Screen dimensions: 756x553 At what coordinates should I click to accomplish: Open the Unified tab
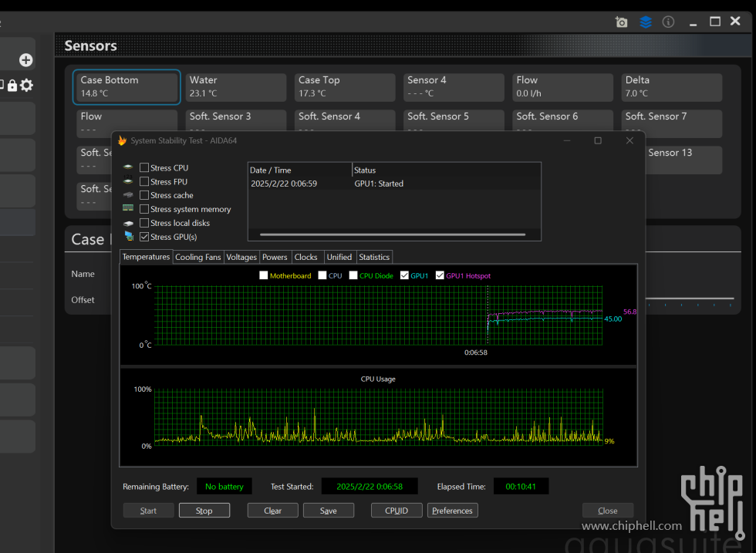click(339, 257)
